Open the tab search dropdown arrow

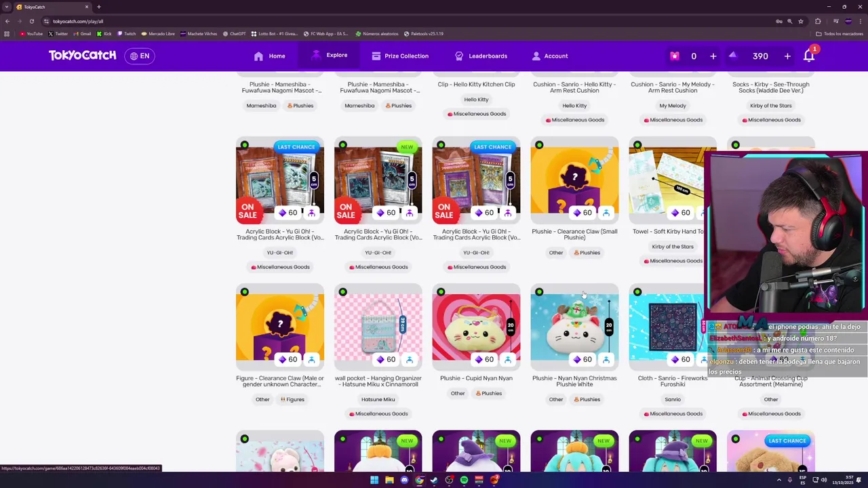pos(6,7)
